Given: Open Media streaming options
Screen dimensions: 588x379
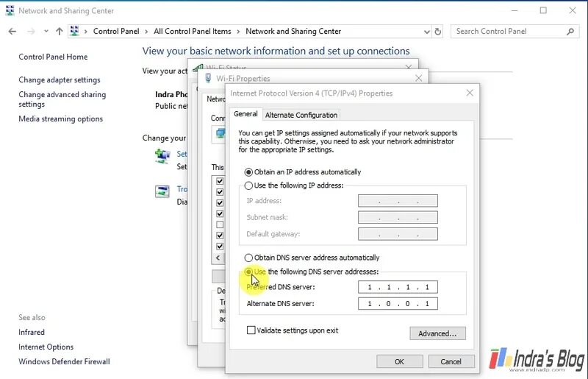Looking at the screenshot, I should click(x=61, y=118).
